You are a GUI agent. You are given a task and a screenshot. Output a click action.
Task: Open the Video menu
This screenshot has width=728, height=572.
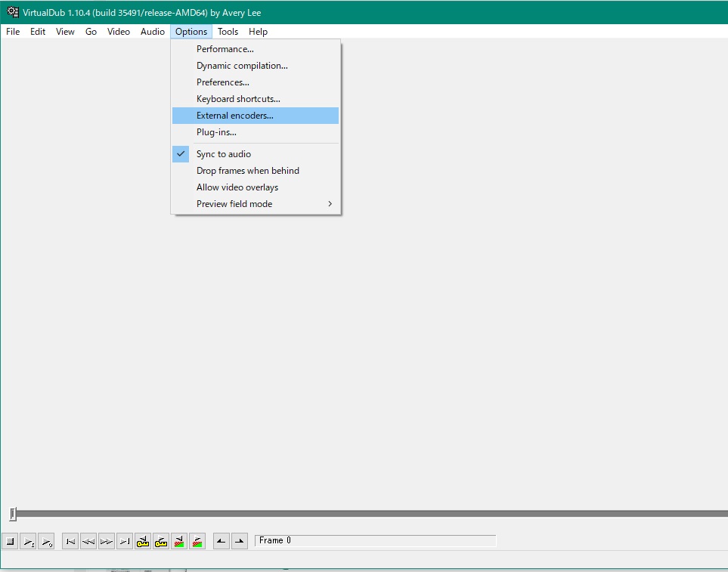[119, 32]
